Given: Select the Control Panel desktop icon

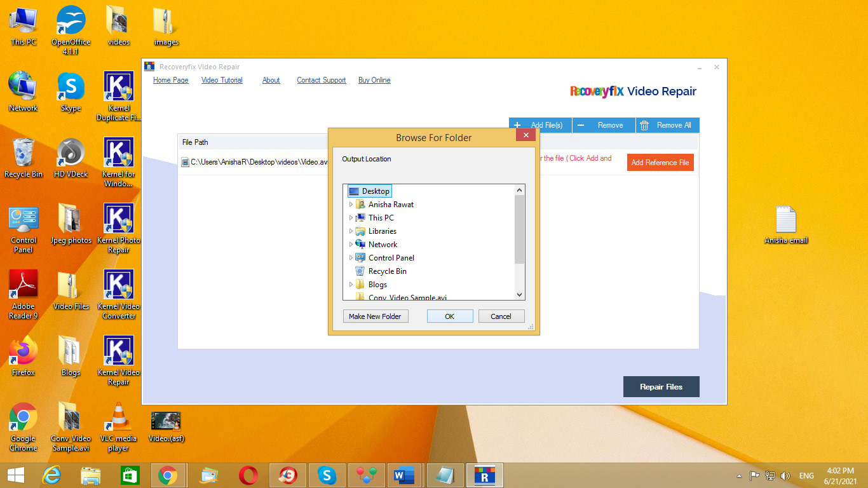Looking at the screenshot, I should point(24,229).
